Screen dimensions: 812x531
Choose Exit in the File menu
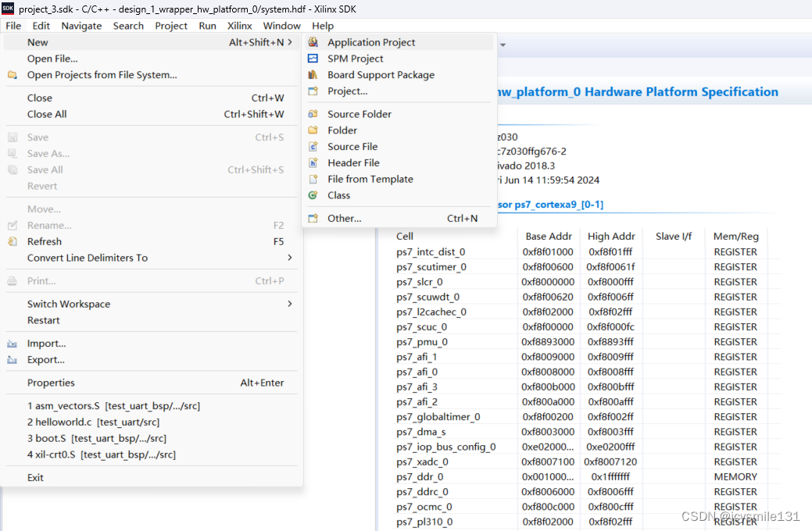coord(150,478)
